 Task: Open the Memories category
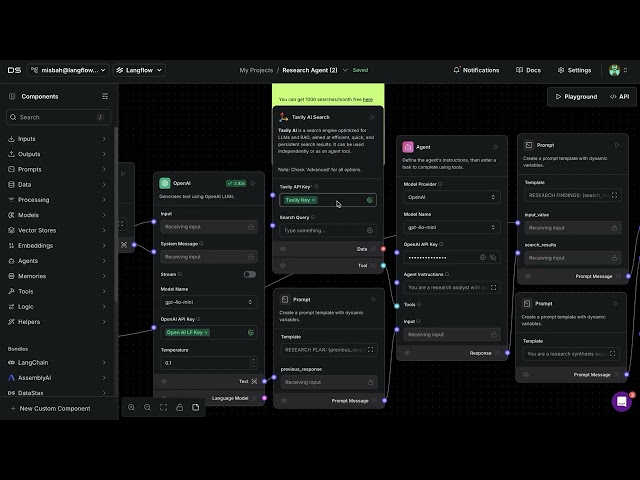point(57,276)
